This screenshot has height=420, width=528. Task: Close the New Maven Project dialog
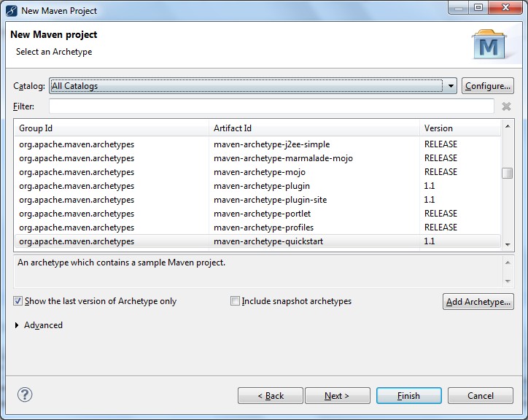click(x=505, y=8)
